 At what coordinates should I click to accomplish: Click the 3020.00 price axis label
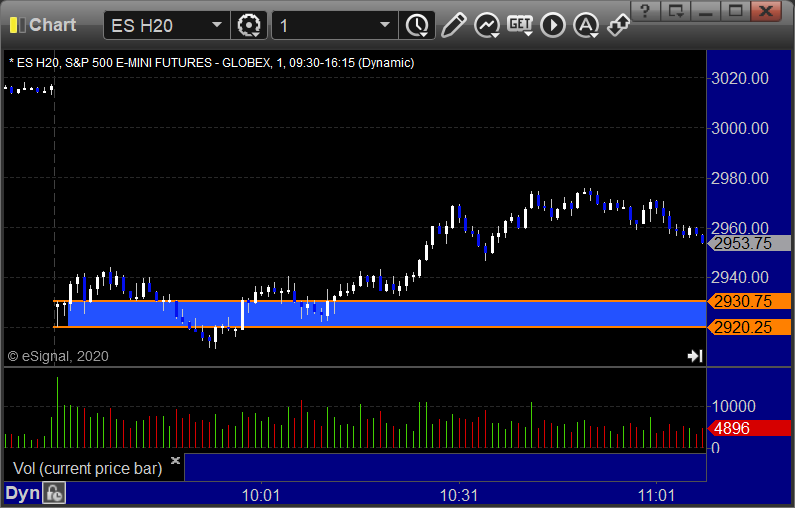(x=740, y=79)
